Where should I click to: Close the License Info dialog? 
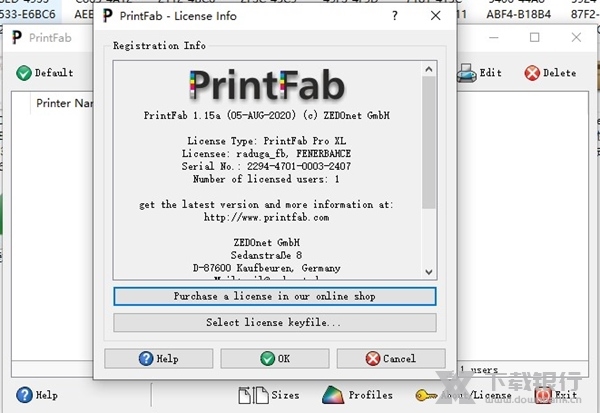click(x=434, y=15)
